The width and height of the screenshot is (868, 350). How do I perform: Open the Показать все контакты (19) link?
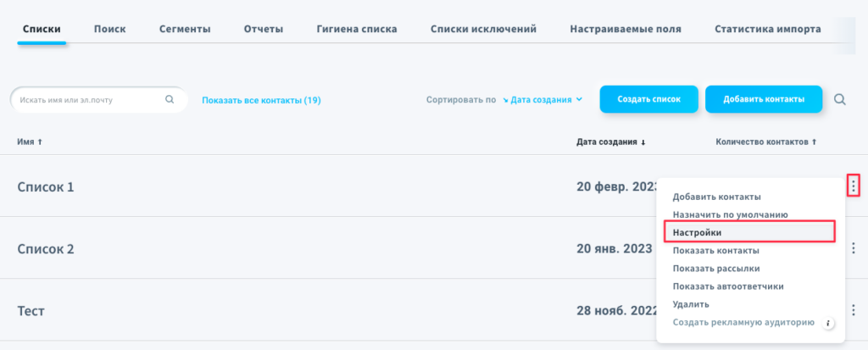[261, 100]
